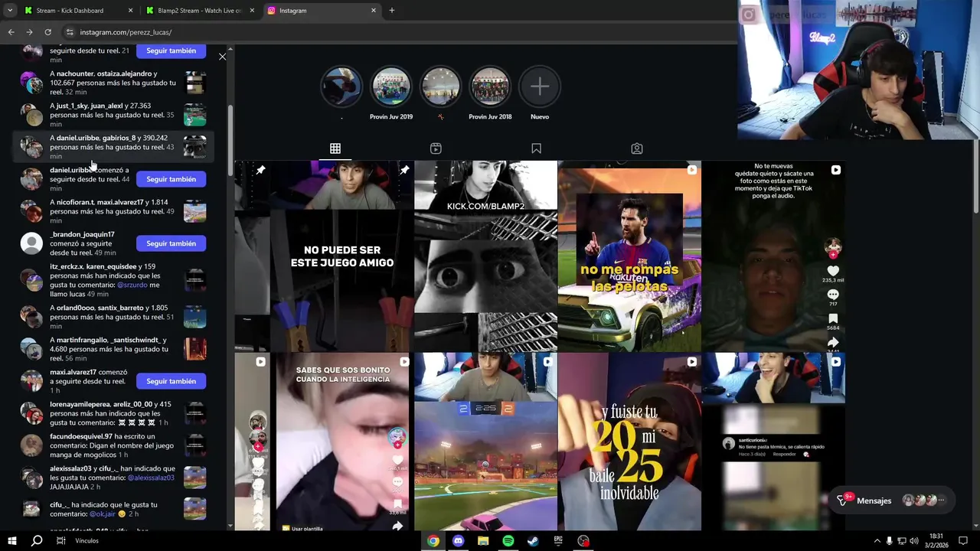Open Spotify from the taskbar

tap(508, 541)
